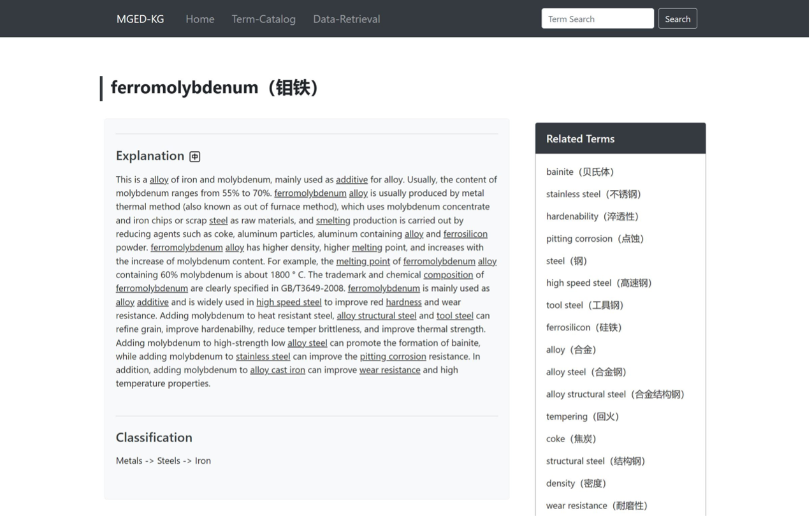Open pitting corrosion (点蚀) related term

pos(594,239)
